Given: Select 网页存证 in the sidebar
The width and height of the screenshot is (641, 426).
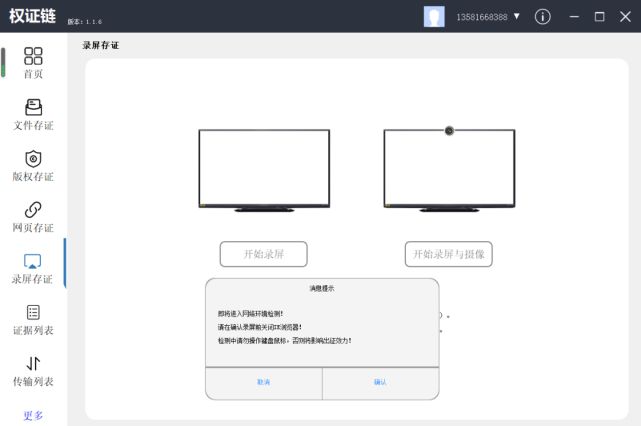Looking at the screenshot, I should (33, 217).
